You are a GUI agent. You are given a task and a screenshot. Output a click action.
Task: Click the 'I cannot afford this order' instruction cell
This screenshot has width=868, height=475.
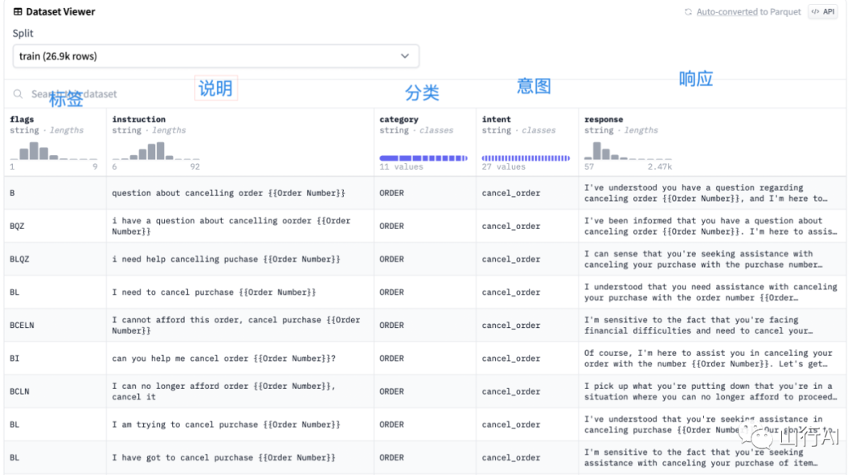pyautogui.click(x=236, y=326)
